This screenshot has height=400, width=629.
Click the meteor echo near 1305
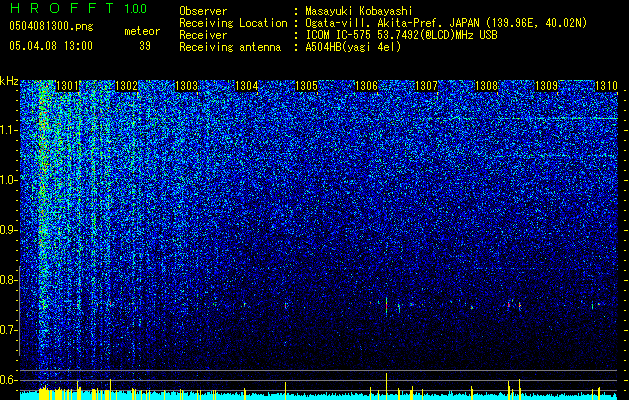point(286,306)
